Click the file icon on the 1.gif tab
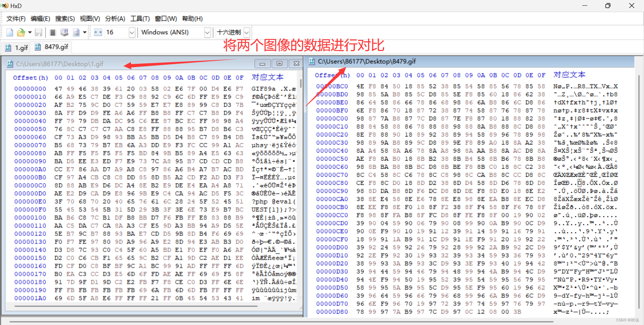The height and width of the screenshot is (325, 644). click(x=7, y=47)
